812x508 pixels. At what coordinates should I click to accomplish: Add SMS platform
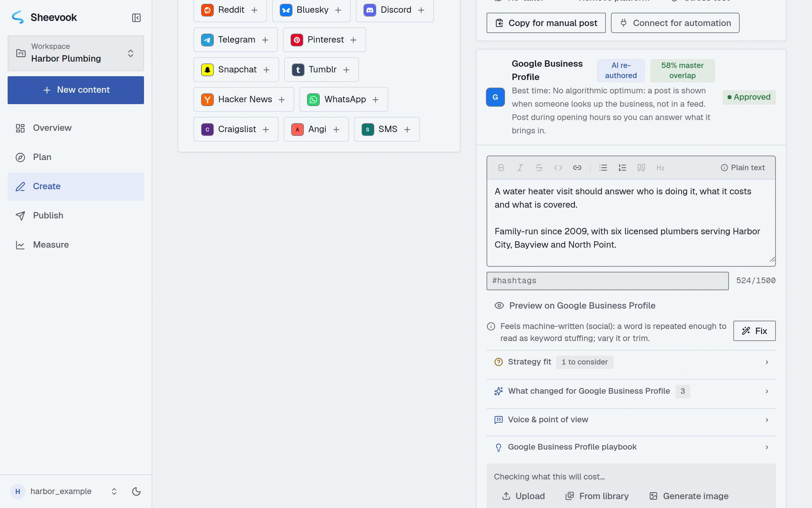coord(387,129)
